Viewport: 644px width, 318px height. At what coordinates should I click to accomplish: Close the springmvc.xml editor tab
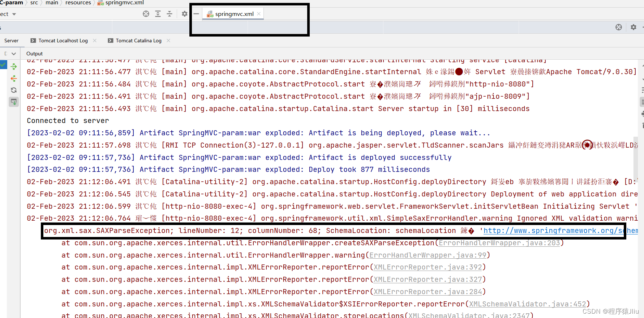pos(259,14)
